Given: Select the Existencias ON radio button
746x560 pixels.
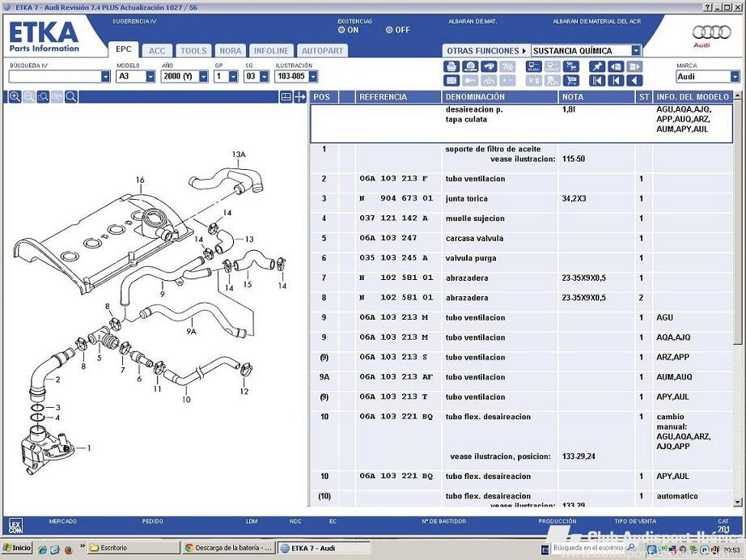Looking at the screenshot, I should click(341, 29).
